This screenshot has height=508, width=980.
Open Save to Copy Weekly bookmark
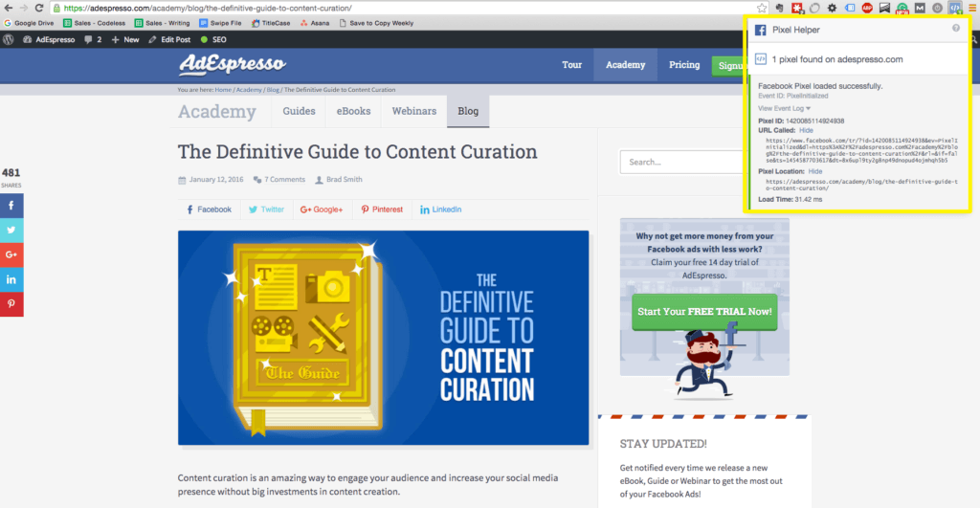[376, 23]
